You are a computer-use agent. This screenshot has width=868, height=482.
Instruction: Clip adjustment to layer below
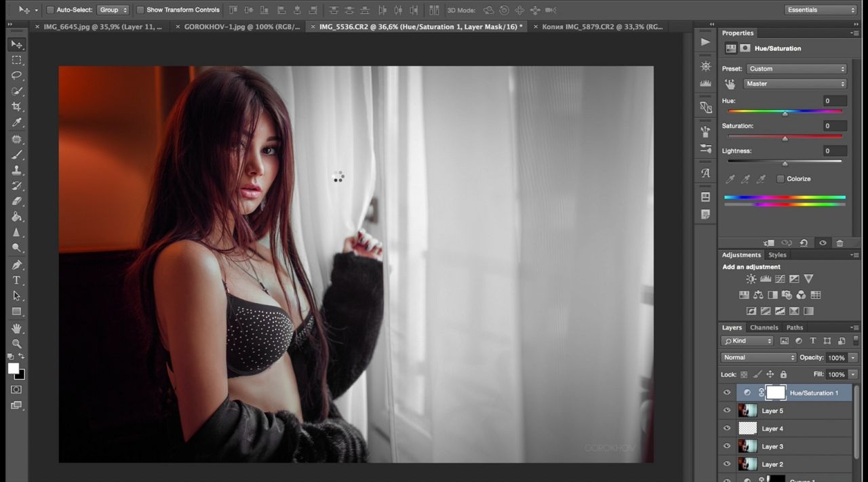[768, 243]
